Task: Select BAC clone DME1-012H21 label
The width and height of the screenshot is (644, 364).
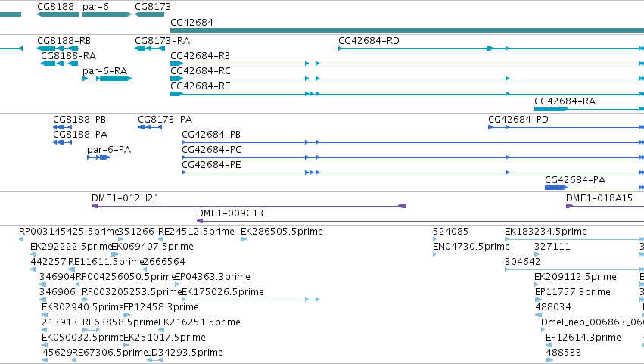Action: (126, 198)
